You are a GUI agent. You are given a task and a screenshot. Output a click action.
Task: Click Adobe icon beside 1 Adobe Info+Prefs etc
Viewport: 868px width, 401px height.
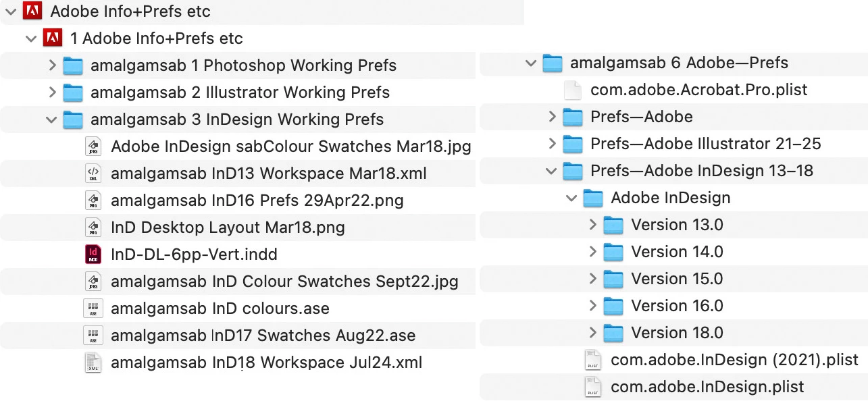53,38
